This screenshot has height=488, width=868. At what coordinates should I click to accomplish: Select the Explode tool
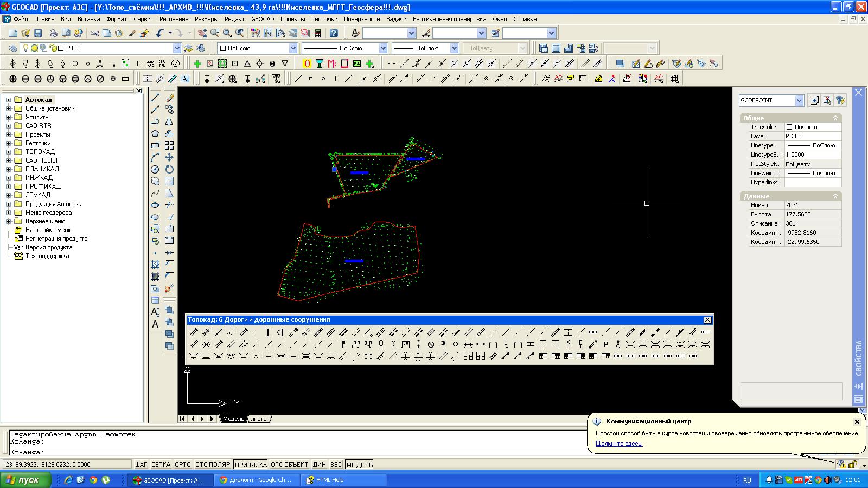click(169, 288)
